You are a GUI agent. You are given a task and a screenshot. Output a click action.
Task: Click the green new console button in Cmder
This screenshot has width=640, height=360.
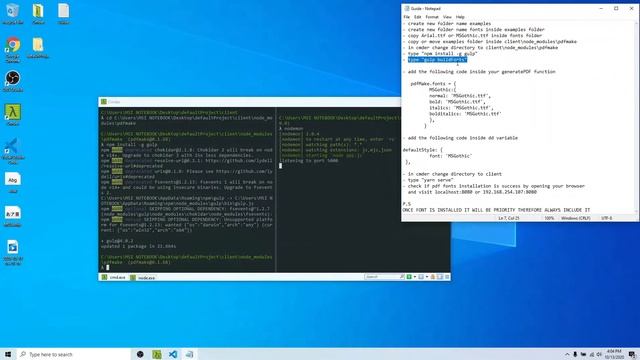point(409,277)
